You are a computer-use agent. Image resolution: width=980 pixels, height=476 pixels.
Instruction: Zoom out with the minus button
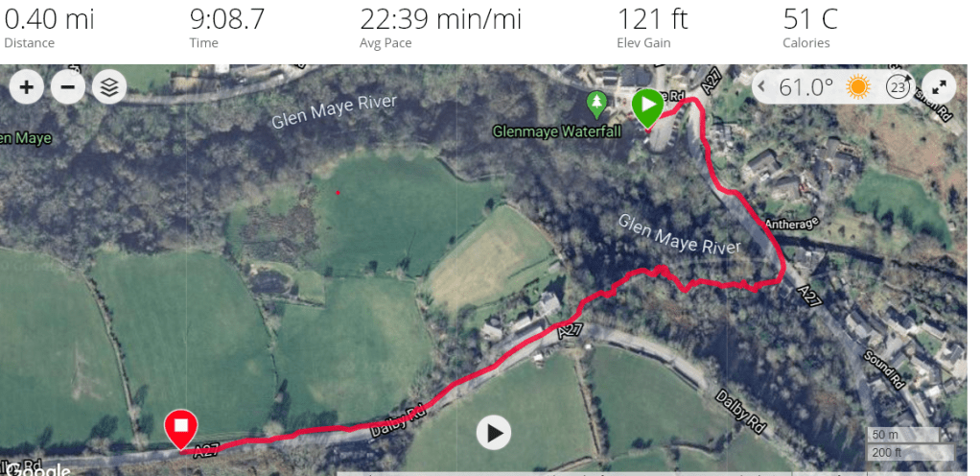click(x=67, y=87)
